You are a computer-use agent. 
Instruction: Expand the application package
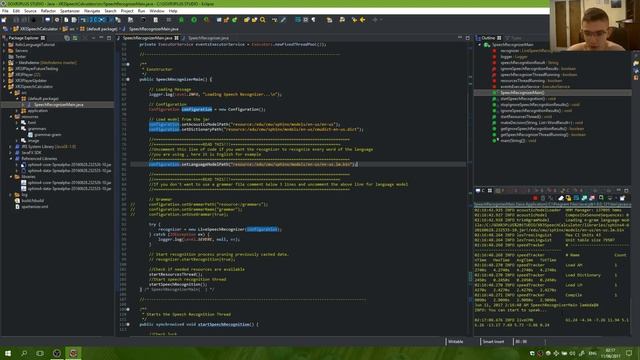click(x=17, y=111)
